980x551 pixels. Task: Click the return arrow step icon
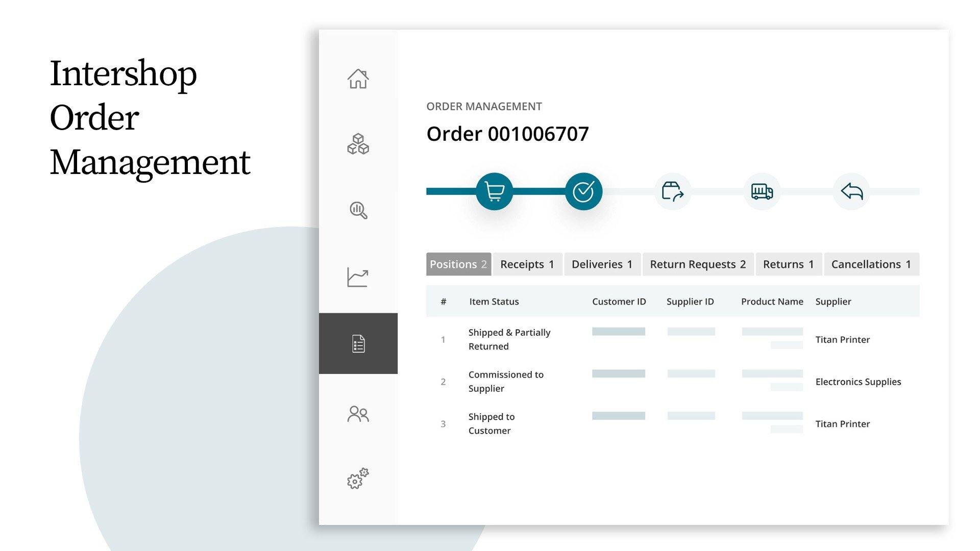(x=851, y=191)
